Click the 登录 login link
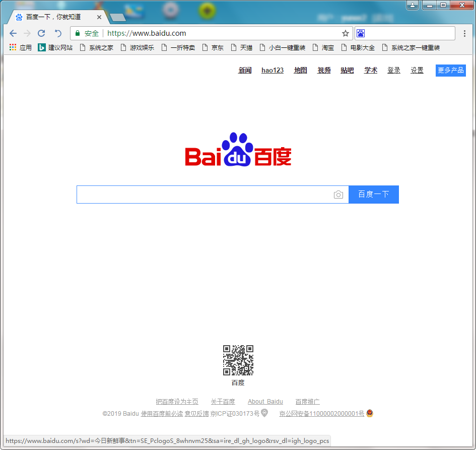476x450 pixels. point(394,70)
